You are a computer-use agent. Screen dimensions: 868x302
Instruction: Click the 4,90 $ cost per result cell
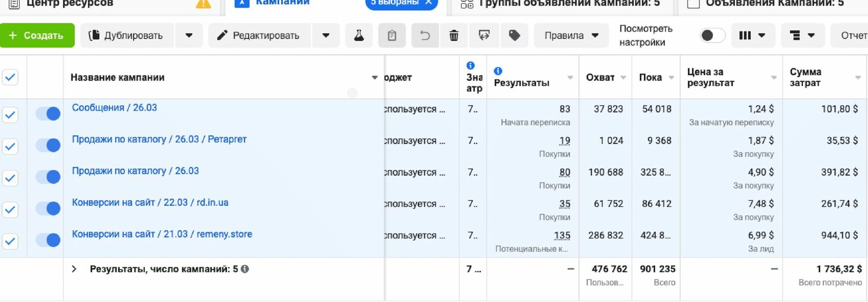pos(761,172)
